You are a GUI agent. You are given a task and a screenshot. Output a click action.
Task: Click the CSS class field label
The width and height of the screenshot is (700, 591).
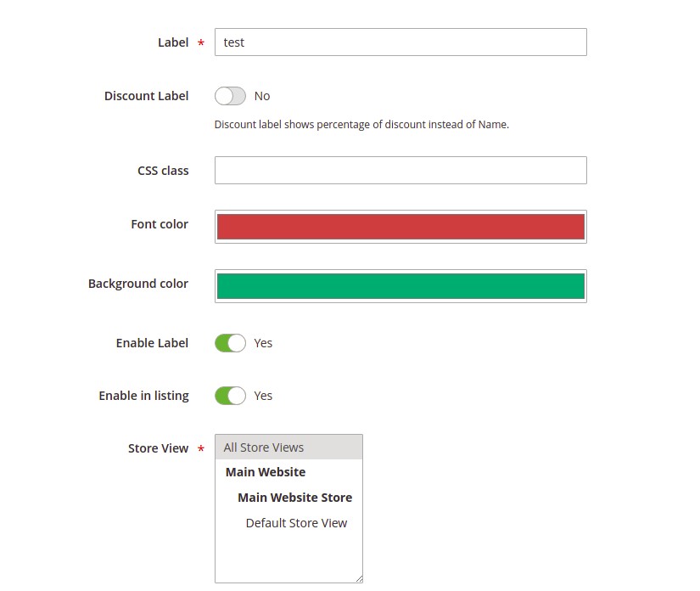163,171
